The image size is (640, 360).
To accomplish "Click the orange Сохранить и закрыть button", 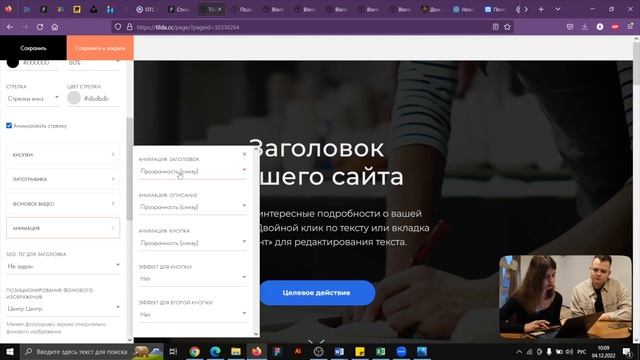I will (100, 48).
